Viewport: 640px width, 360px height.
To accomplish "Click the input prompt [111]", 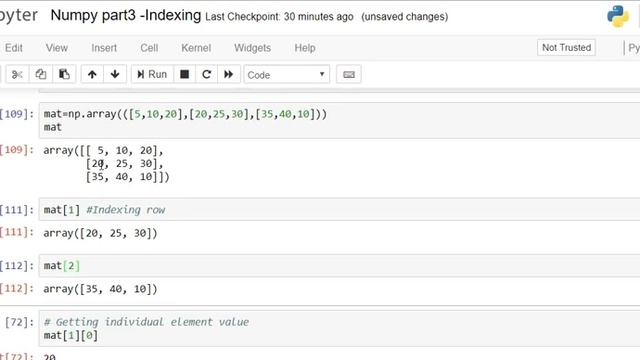I will click(x=16, y=210).
